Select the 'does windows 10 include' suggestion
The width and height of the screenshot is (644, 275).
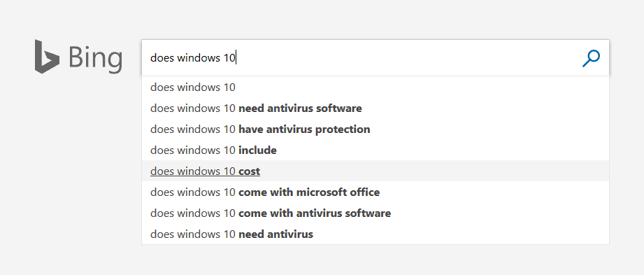pyautogui.click(x=375, y=150)
